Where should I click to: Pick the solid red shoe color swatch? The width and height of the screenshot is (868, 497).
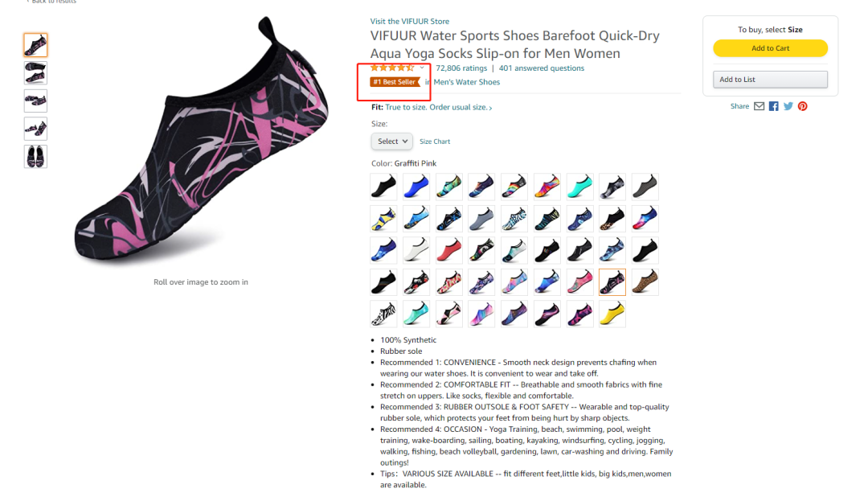(x=449, y=250)
